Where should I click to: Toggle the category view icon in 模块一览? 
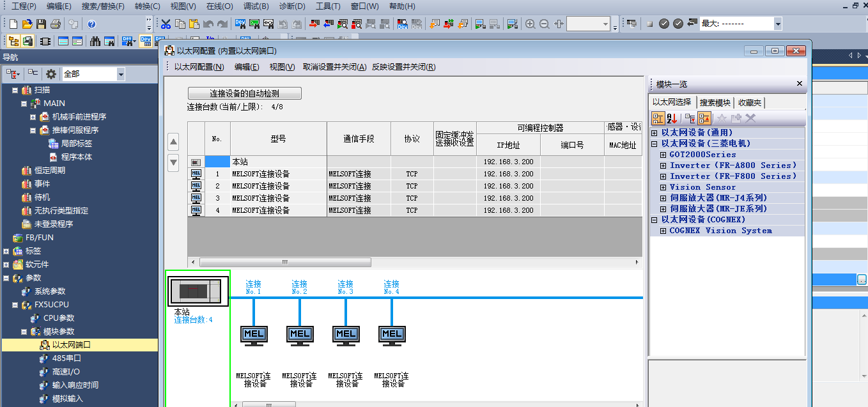point(658,118)
